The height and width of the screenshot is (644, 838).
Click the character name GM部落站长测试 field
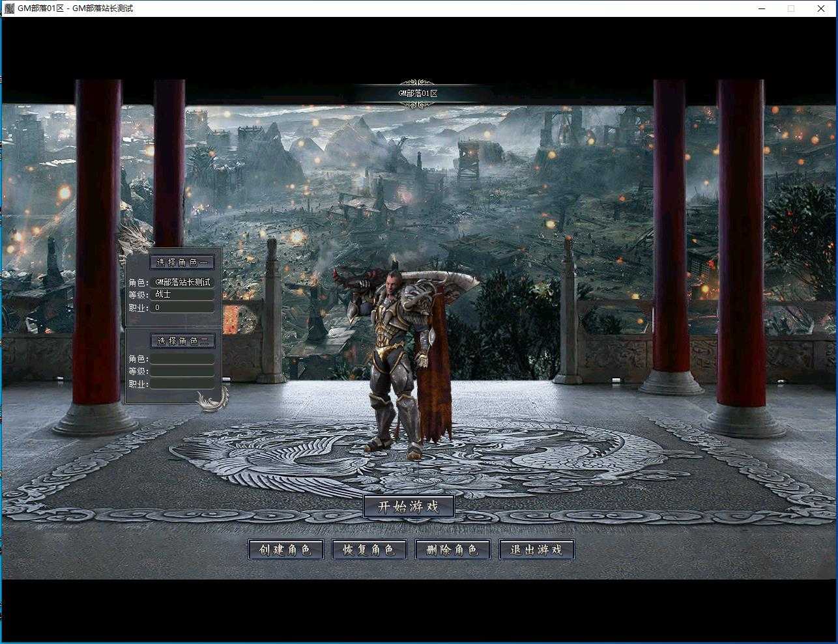(182, 283)
